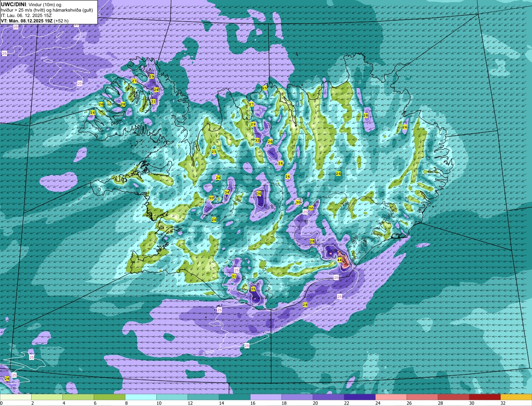Click the yellow 44 peak gust label
The width and height of the screenshot is (532, 406).
pyautogui.click(x=339, y=260)
